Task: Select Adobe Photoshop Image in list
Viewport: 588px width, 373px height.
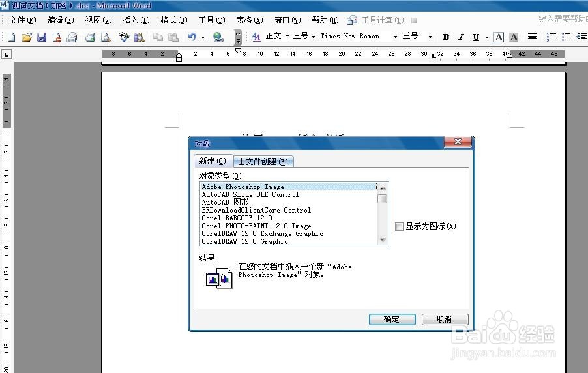Action: pos(288,186)
